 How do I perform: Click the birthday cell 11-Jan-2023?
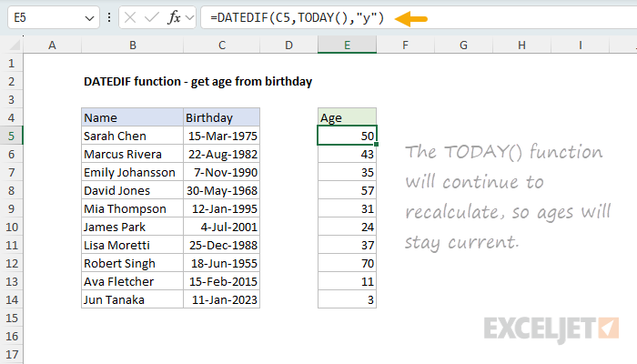(221, 299)
